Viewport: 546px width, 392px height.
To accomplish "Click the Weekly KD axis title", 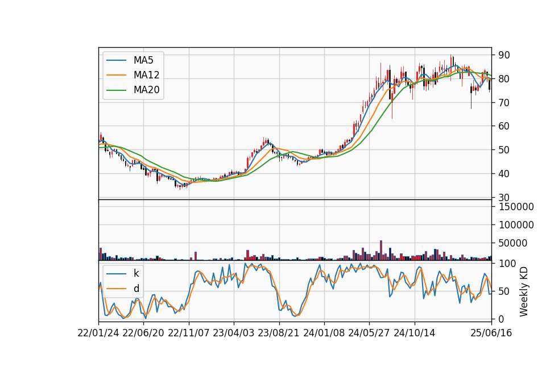I will 524,291.
